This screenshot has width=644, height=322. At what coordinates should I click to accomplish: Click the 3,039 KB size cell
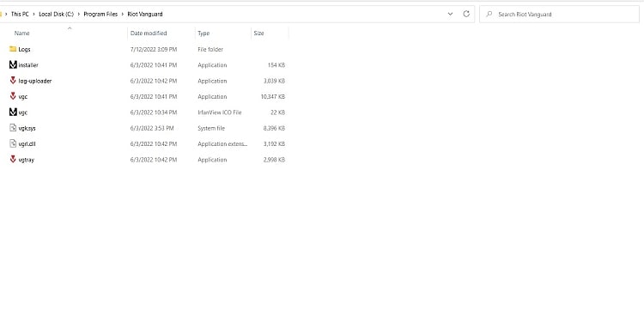click(x=274, y=81)
